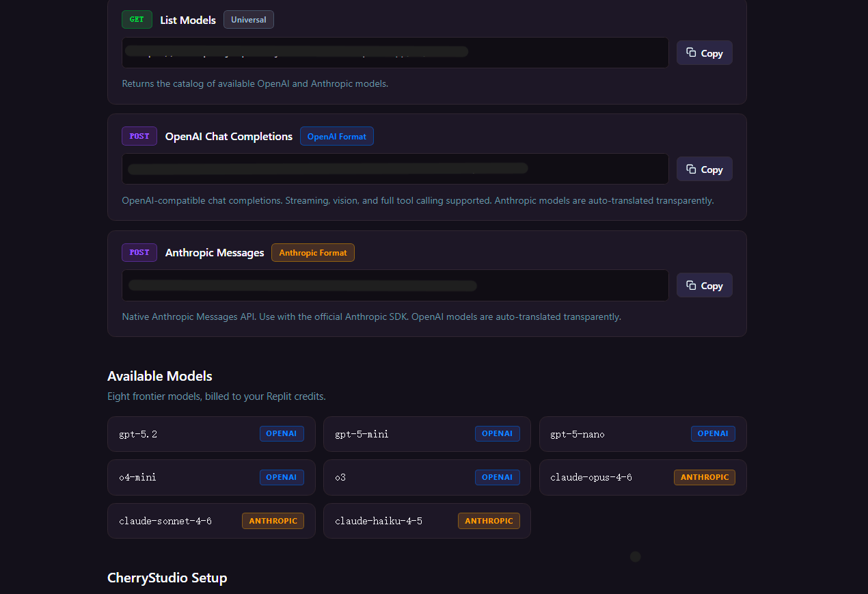
Task: Select the claude-haiku-4-5 model card
Action: coord(427,521)
